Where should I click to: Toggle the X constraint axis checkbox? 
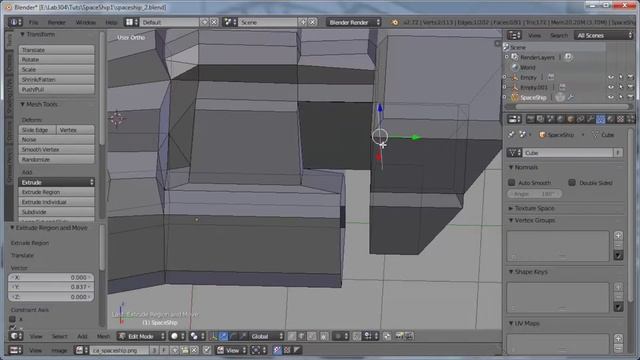coord(12,319)
